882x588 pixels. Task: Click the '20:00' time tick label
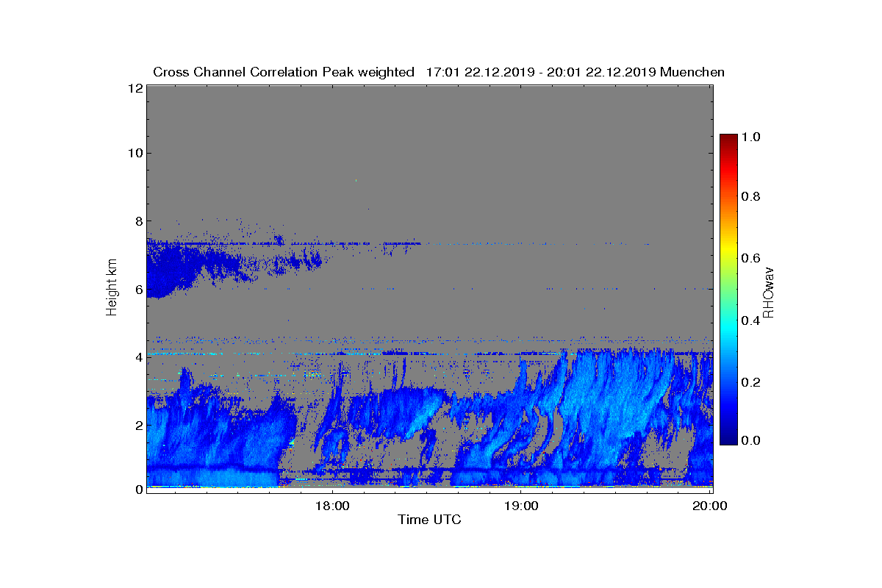pyautogui.click(x=710, y=506)
